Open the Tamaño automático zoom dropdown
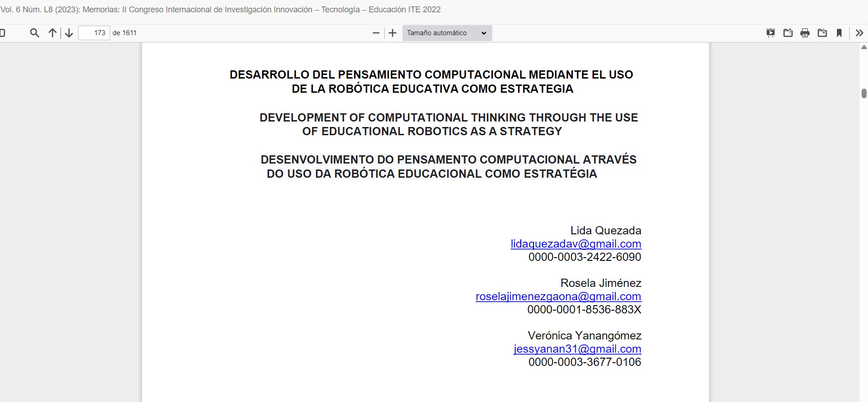Viewport: 868px width, 402px height. [447, 33]
